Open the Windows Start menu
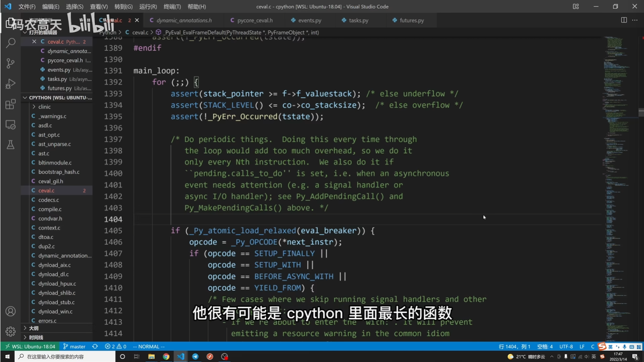The image size is (644, 362). click(x=7, y=357)
